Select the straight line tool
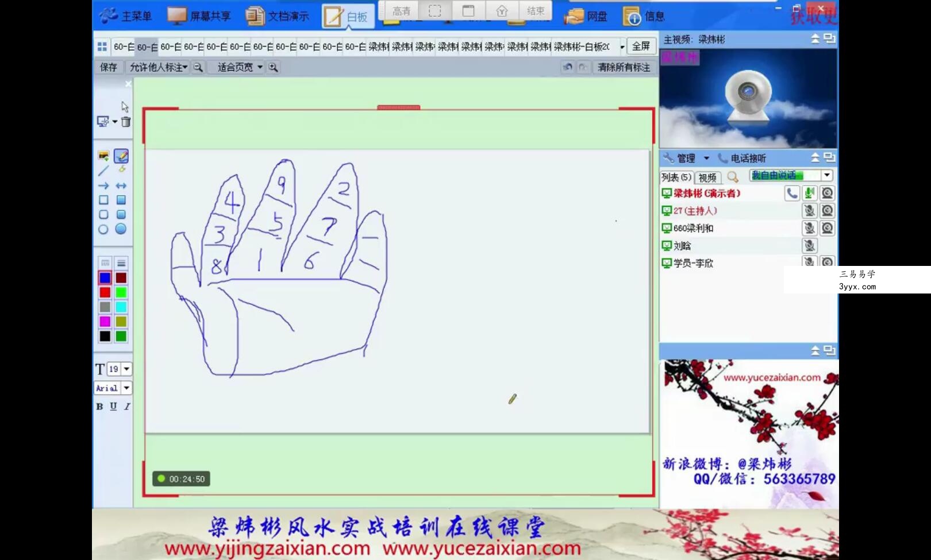Image resolution: width=931 pixels, height=560 pixels. pos(103,171)
